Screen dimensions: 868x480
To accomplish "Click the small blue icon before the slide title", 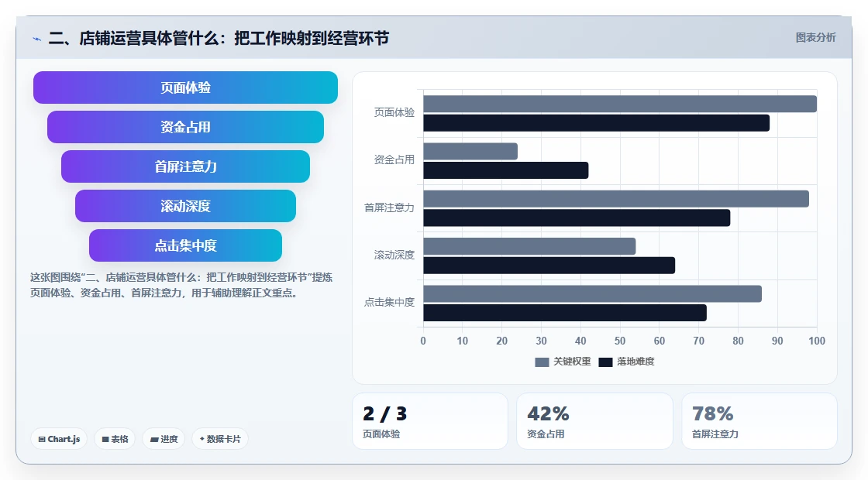I will point(37,39).
